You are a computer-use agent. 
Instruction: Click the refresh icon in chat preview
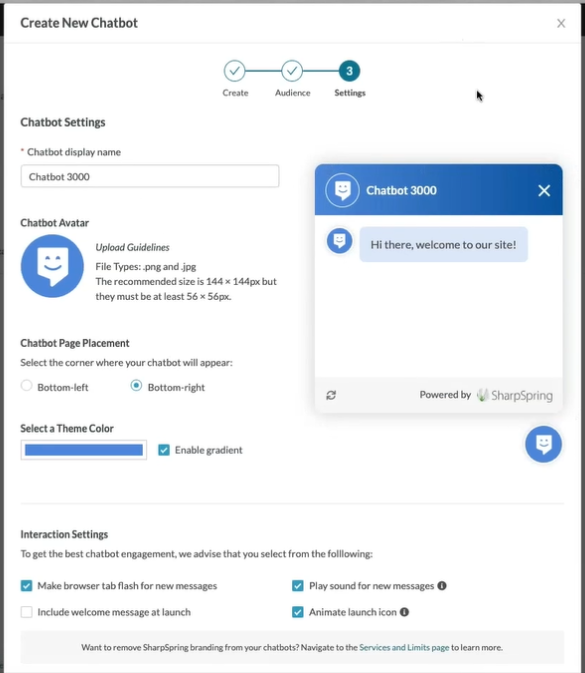point(331,395)
